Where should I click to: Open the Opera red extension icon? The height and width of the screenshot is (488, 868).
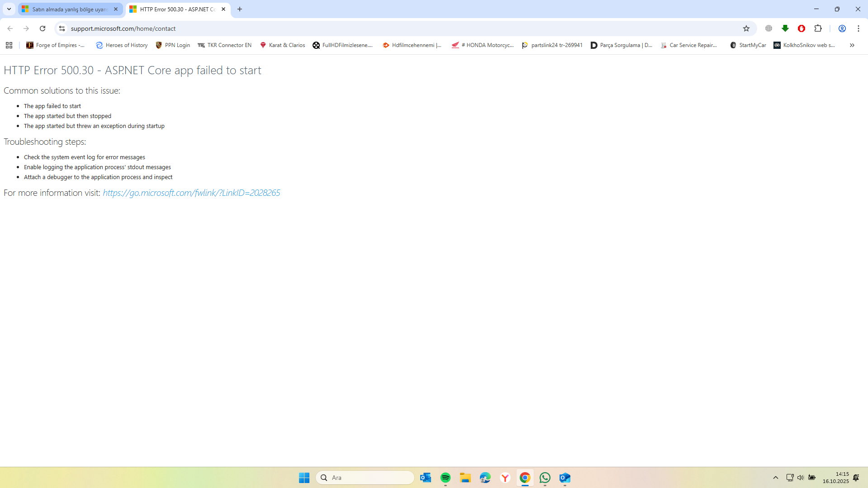click(802, 28)
